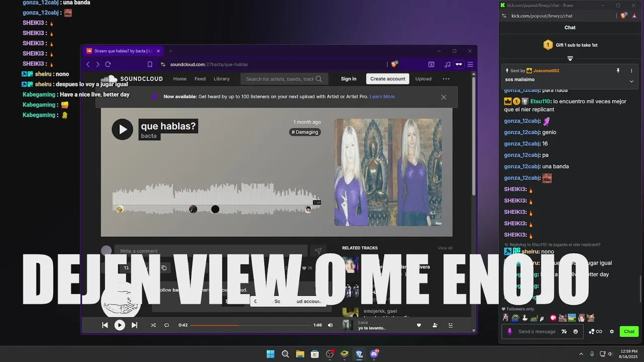
Task: Like the playing track 'yo te levanto..'
Action: pyautogui.click(x=419, y=325)
